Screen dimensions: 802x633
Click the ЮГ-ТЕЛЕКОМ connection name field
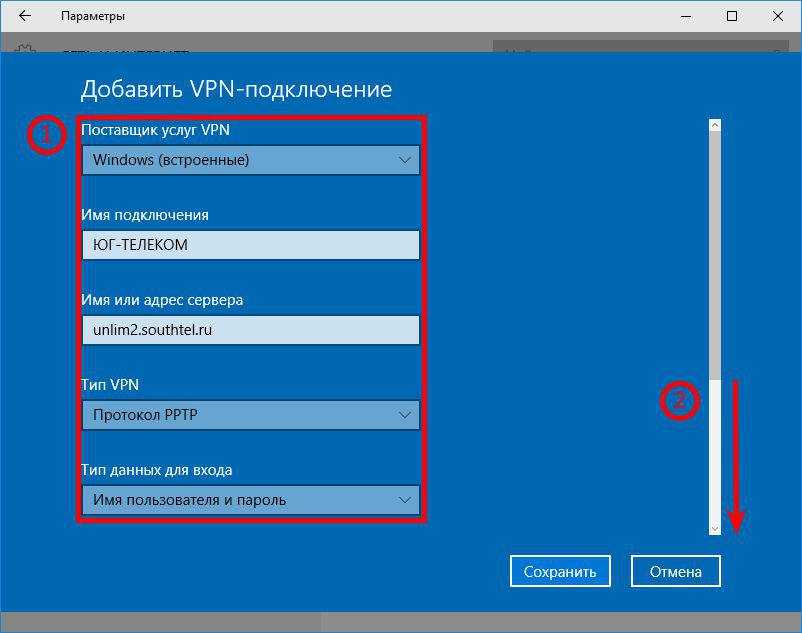click(x=250, y=244)
